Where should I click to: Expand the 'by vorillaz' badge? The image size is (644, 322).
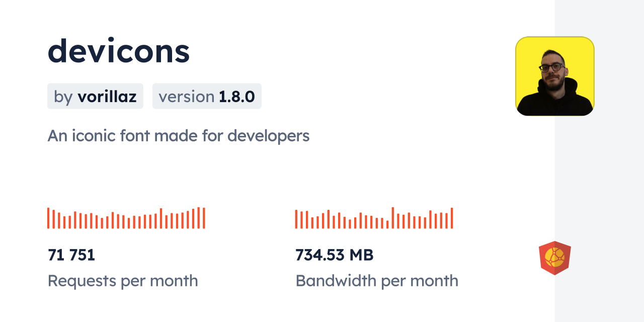point(95,96)
